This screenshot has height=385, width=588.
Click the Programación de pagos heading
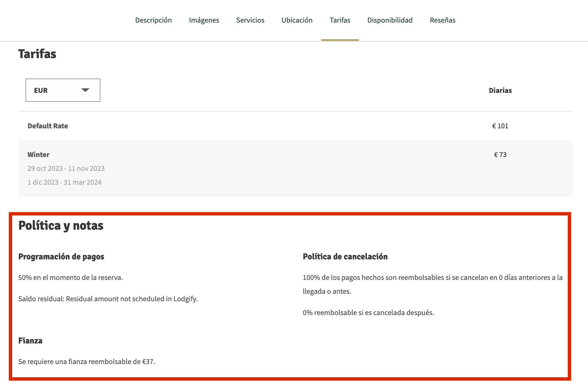pos(61,257)
